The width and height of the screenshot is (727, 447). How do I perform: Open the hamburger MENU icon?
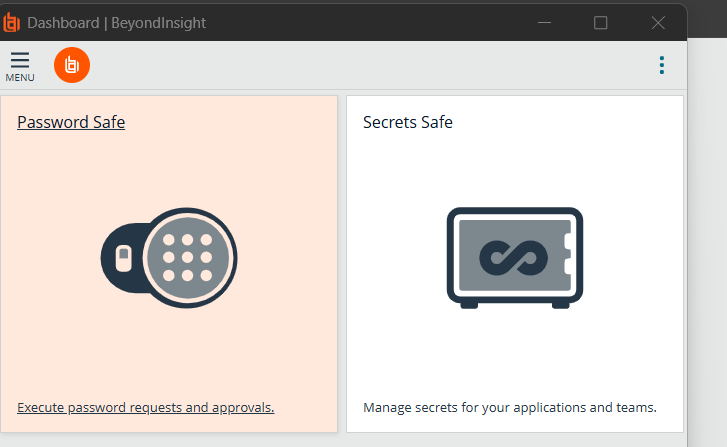point(20,60)
